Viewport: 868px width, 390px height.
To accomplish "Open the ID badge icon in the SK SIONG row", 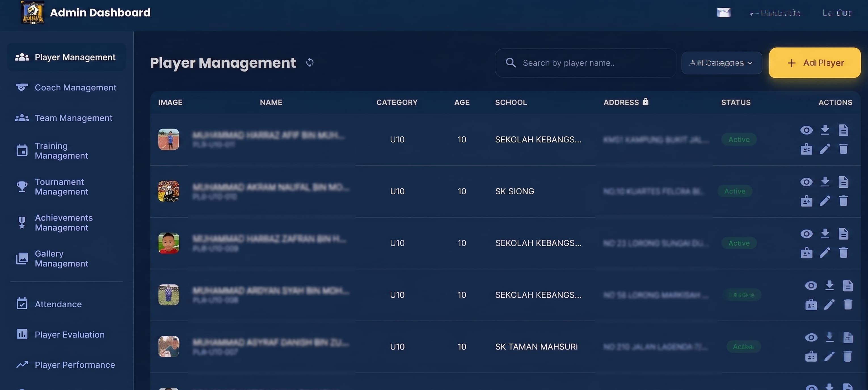I will pyautogui.click(x=806, y=201).
